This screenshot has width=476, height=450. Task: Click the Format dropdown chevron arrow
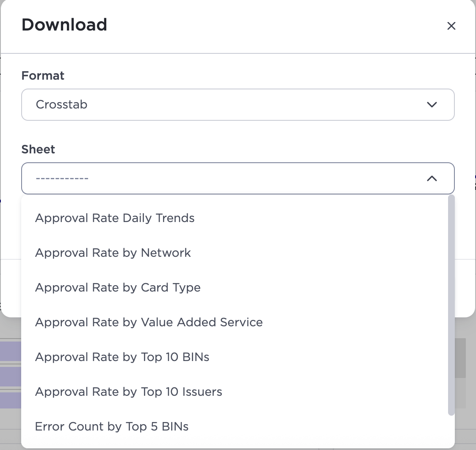tap(432, 105)
